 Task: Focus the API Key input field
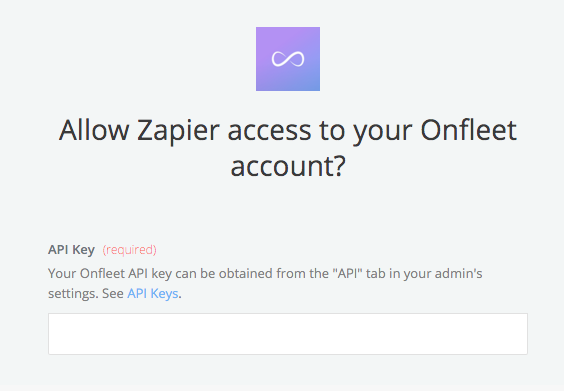[x=288, y=334]
